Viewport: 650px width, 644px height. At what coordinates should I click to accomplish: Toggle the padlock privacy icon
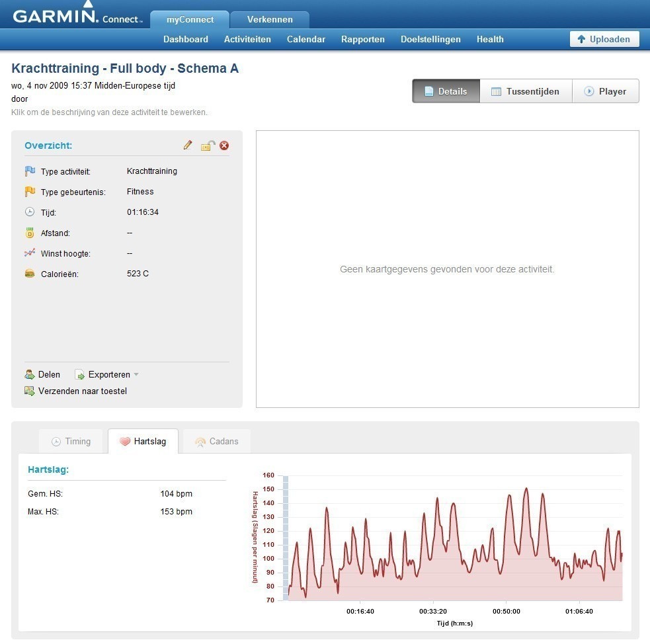(207, 145)
